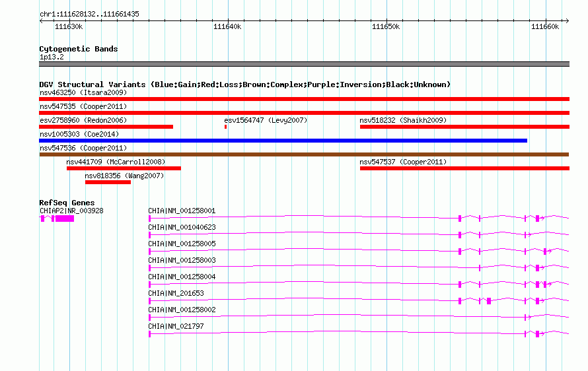Open CHIA|NM_001040623 transcript label

tap(182, 227)
